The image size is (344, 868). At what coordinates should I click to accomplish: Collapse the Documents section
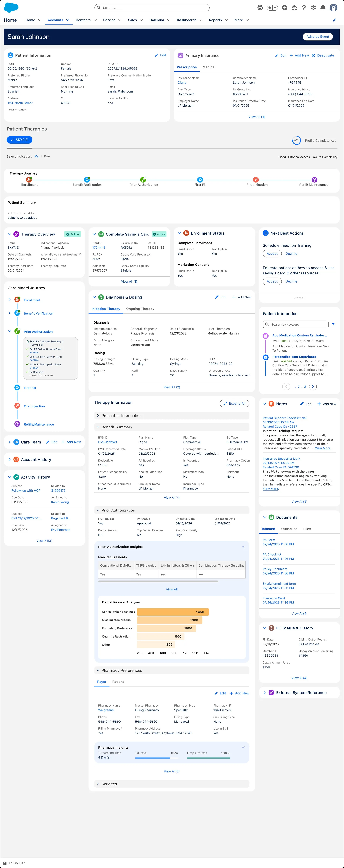[264, 518]
